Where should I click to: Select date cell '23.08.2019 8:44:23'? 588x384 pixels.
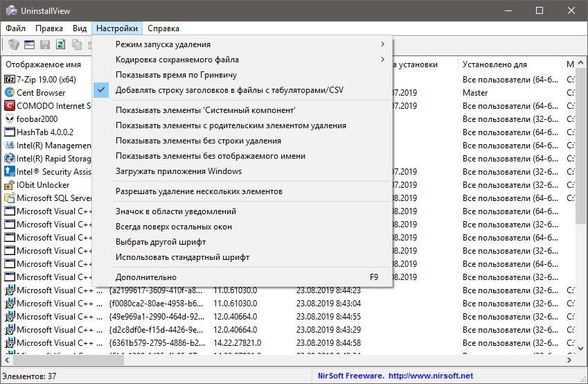pos(328,290)
